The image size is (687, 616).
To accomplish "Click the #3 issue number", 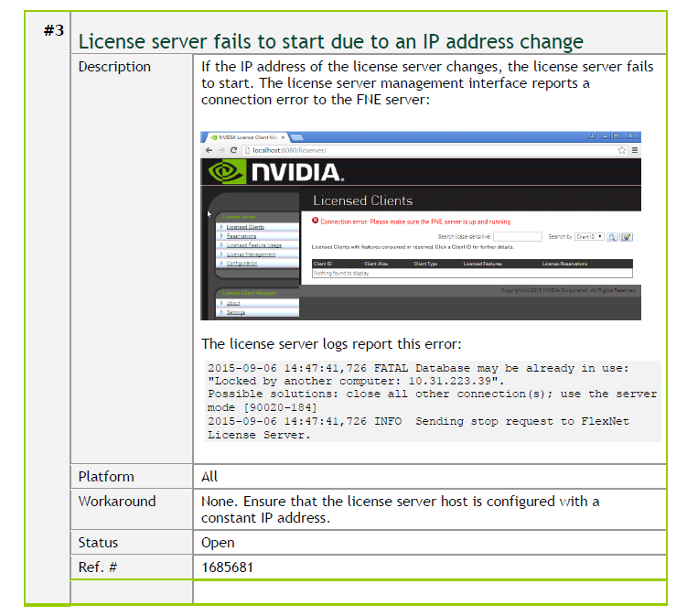I will point(54,30).
